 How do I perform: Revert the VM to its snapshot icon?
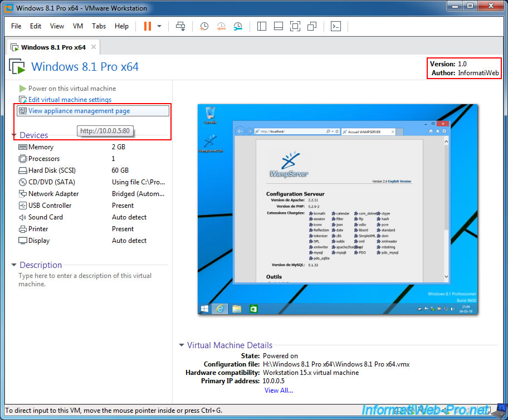pyautogui.click(x=221, y=26)
